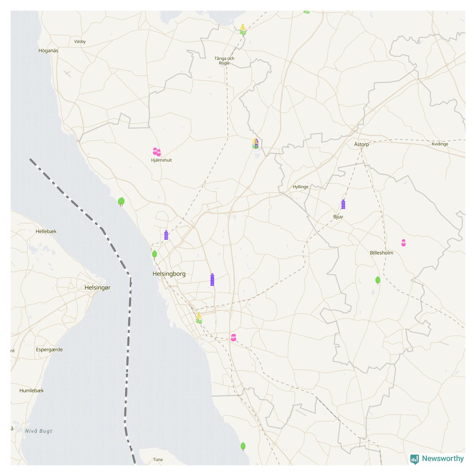Select the Höganäs town label
The width and height of the screenshot is (476, 476).
[48, 51]
